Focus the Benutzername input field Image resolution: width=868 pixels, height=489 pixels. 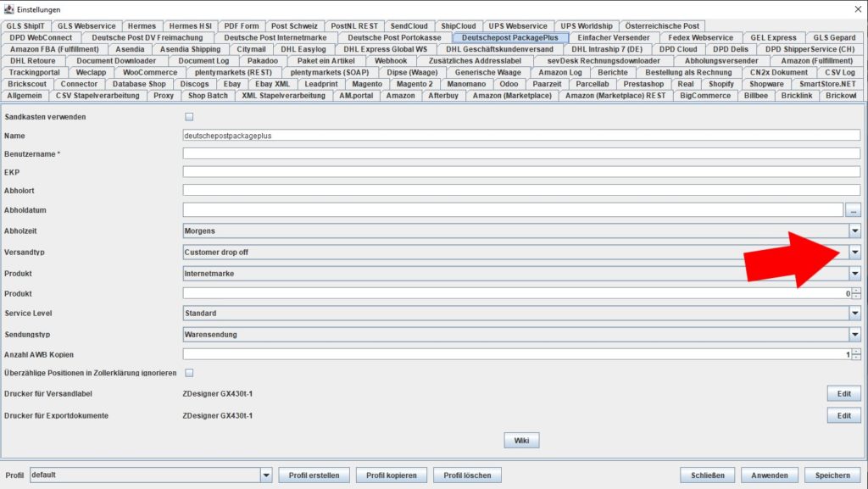point(521,153)
